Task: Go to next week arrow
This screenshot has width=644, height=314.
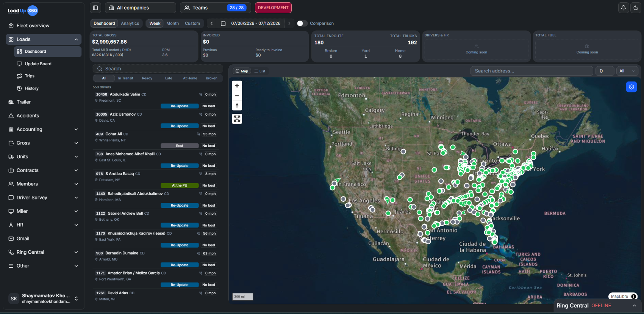Action: (x=289, y=24)
